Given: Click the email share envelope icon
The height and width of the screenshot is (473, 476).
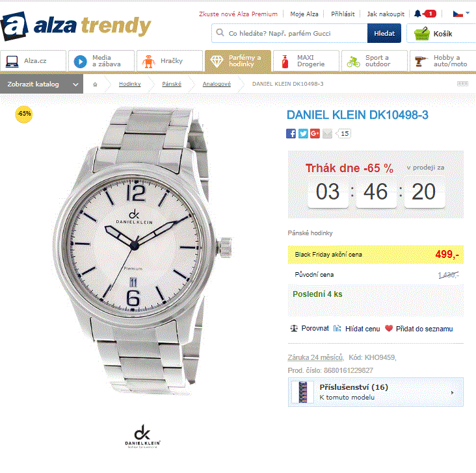Looking at the screenshot, I should pyautogui.click(x=327, y=133).
